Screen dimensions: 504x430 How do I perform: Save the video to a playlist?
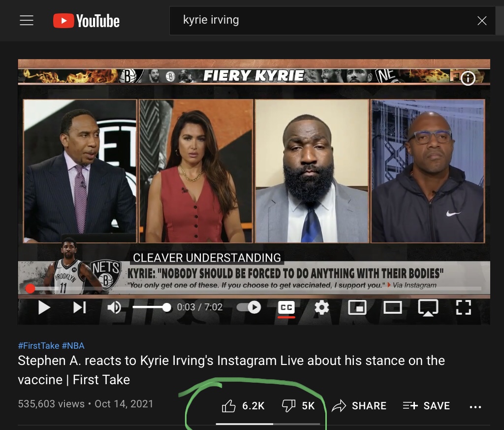(426, 406)
